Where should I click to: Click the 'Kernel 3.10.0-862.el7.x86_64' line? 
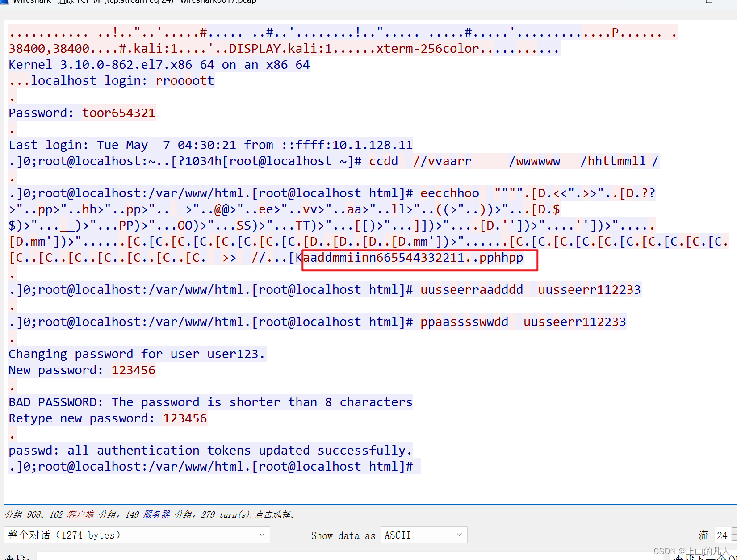pyautogui.click(x=159, y=65)
